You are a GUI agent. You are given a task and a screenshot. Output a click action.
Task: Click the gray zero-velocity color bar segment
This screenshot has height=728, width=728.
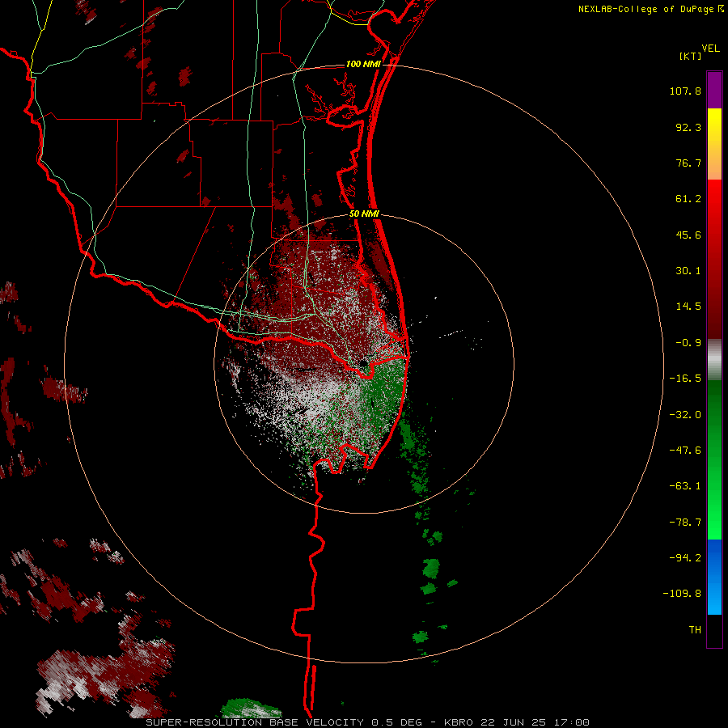[x=714, y=359]
